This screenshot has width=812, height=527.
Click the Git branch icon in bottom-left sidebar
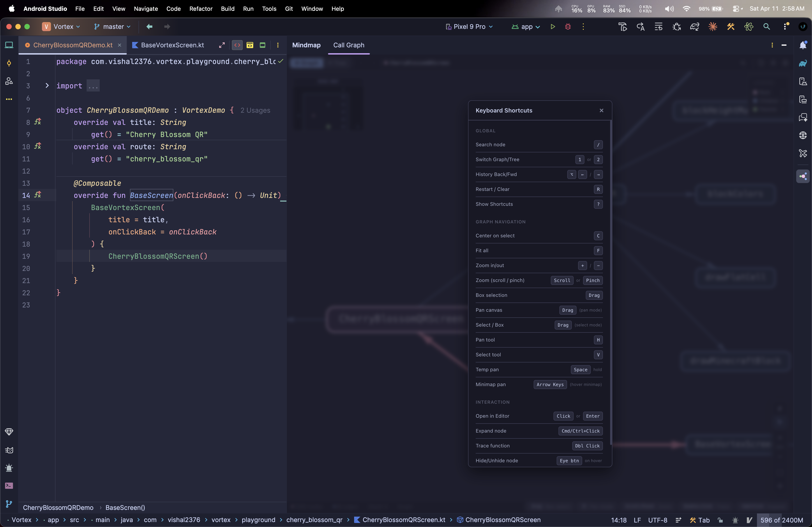pyautogui.click(x=9, y=504)
